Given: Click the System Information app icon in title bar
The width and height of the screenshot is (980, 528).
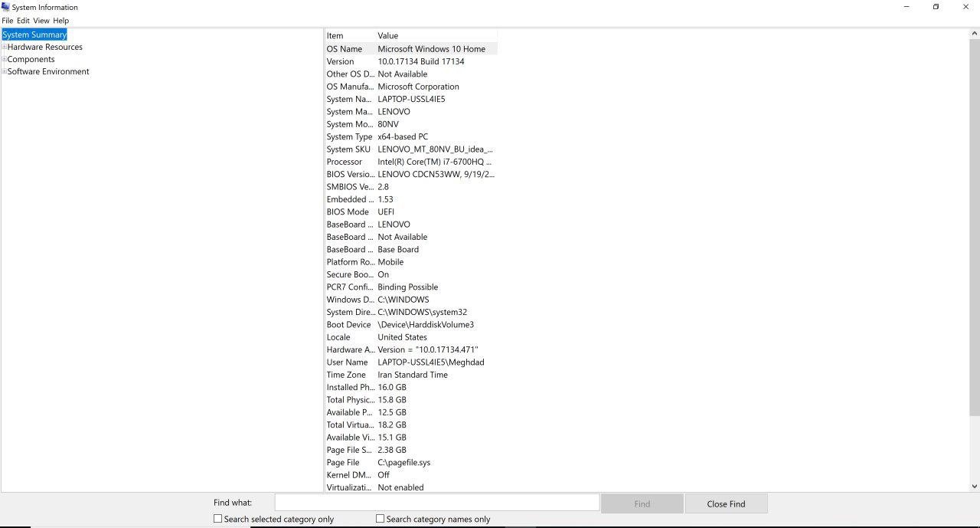Looking at the screenshot, I should tap(5, 7).
